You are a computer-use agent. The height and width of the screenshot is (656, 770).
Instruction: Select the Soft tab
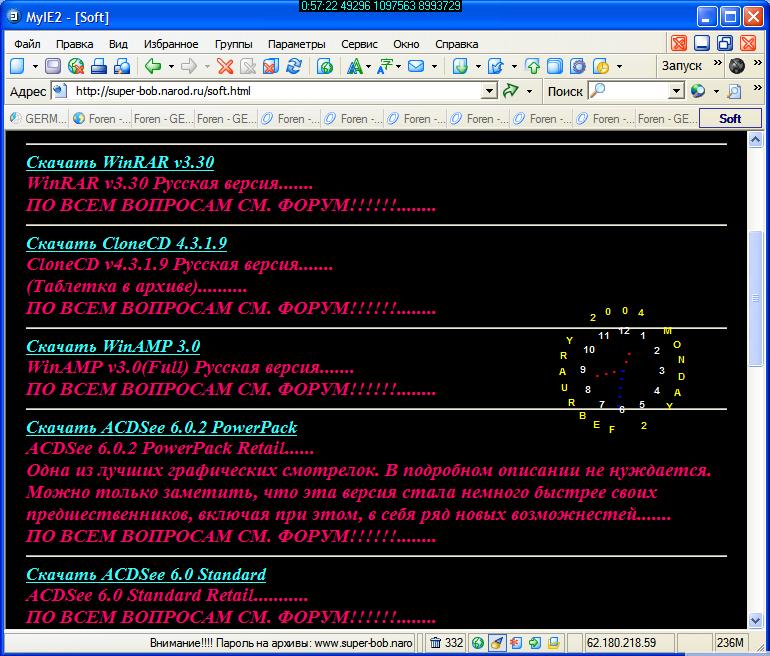tap(730, 119)
